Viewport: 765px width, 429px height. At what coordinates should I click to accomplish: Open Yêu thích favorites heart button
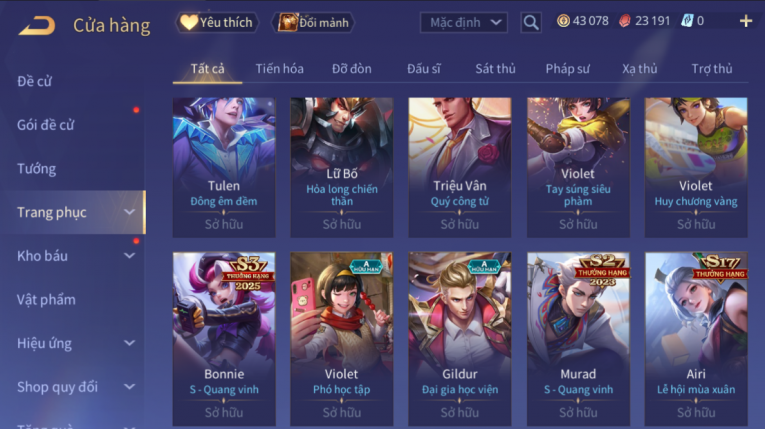[217, 22]
